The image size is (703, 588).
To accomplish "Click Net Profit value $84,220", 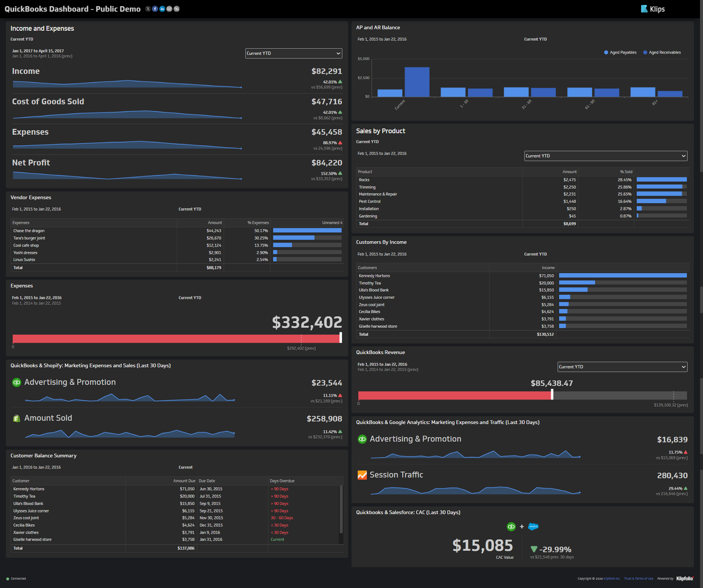I will click(326, 163).
